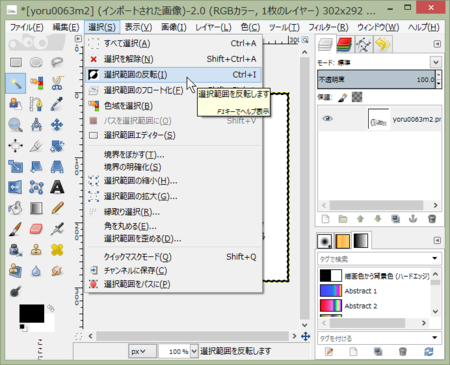Select the Abstract 2 gradient row

[375, 306]
